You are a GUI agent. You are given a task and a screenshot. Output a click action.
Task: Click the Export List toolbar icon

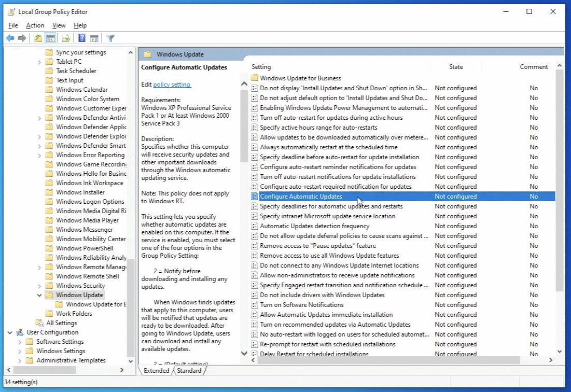(66, 38)
